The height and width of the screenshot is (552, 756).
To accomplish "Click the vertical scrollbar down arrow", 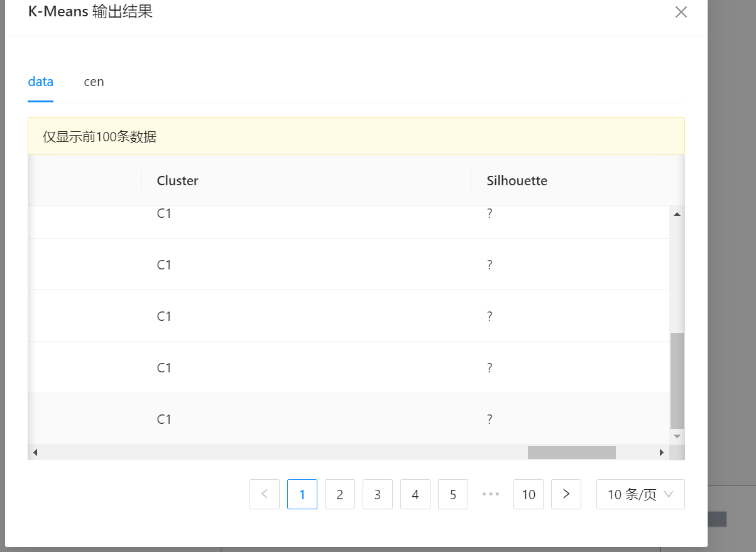I will coord(677,436).
